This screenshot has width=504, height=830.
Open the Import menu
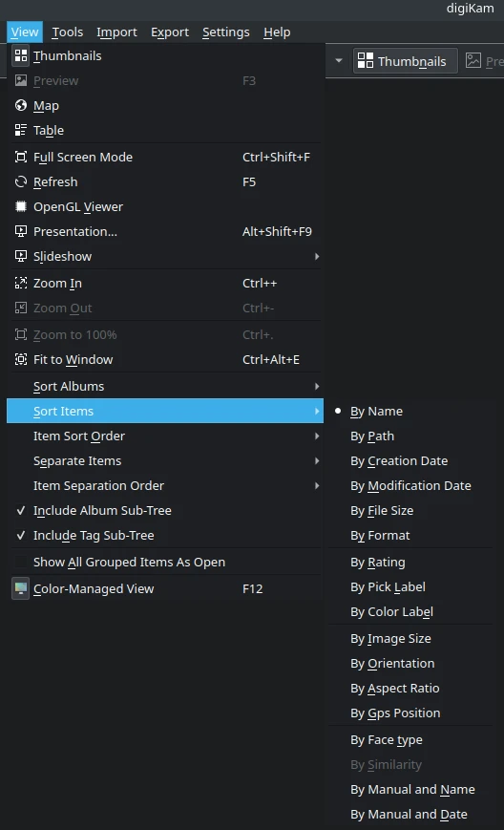click(x=116, y=32)
